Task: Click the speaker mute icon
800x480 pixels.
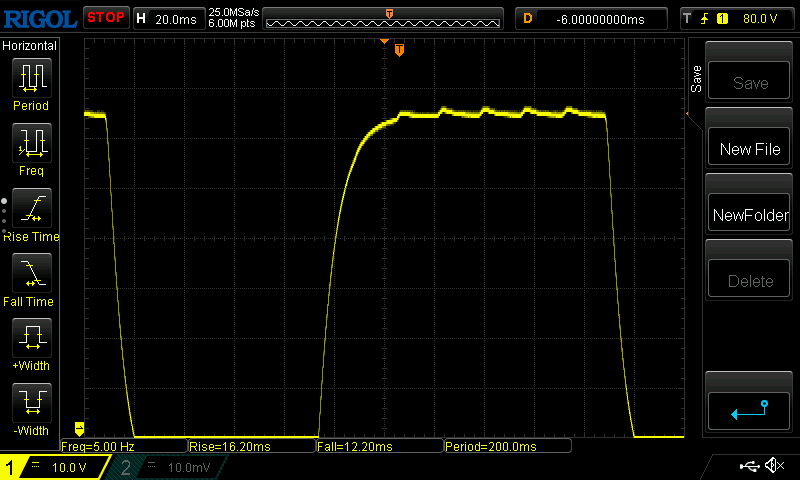Action: 773,466
